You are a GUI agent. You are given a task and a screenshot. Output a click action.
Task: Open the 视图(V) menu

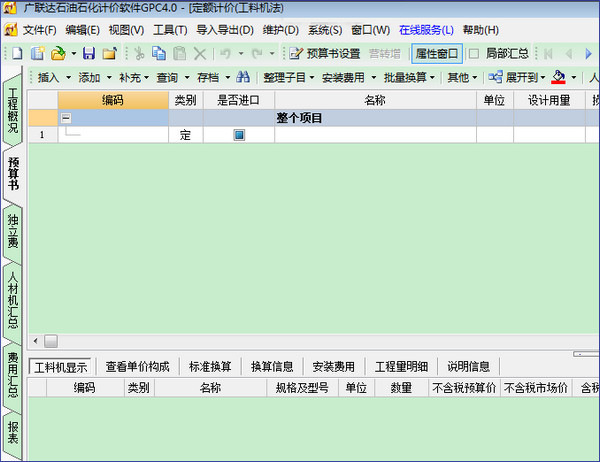click(x=126, y=30)
